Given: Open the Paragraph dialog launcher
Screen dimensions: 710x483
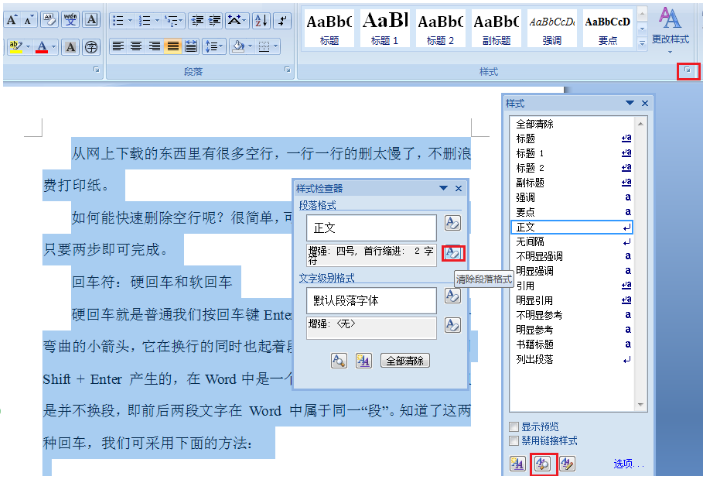Looking at the screenshot, I should (287, 69).
